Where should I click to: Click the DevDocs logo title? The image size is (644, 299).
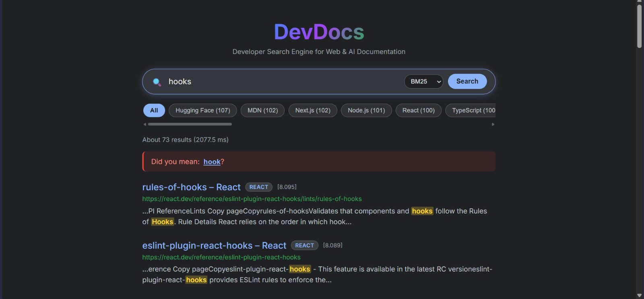click(x=319, y=32)
